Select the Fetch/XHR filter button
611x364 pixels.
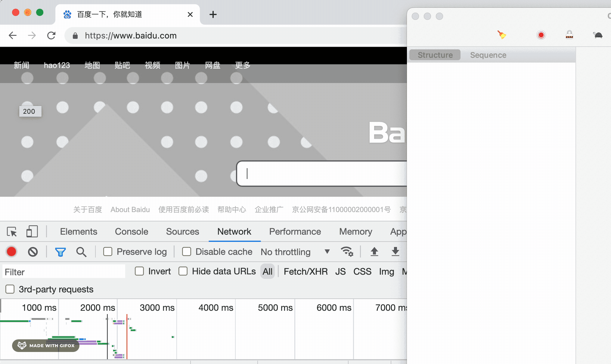pyautogui.click(x=305, y=272)
